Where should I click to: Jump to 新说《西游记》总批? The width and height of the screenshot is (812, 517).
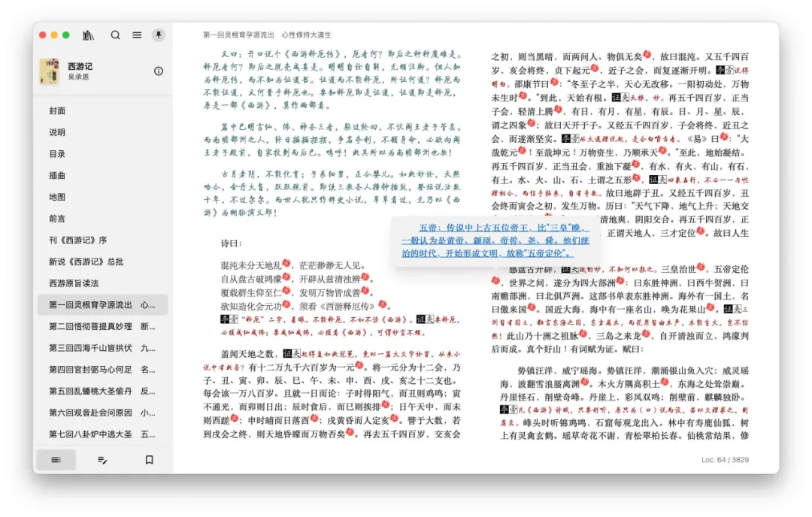[x=102, y=262]
